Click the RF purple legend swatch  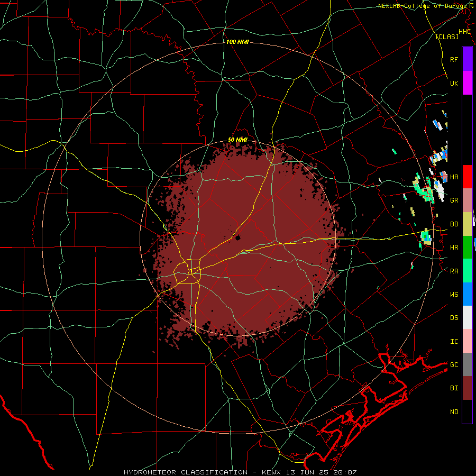467,59
